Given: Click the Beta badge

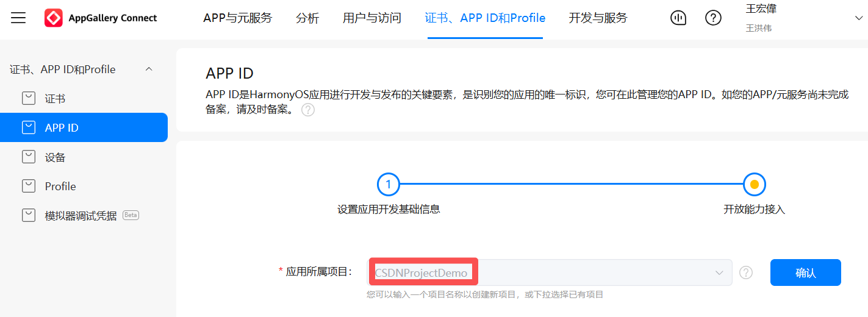Looking at the screenshot, I should point(131,215).
